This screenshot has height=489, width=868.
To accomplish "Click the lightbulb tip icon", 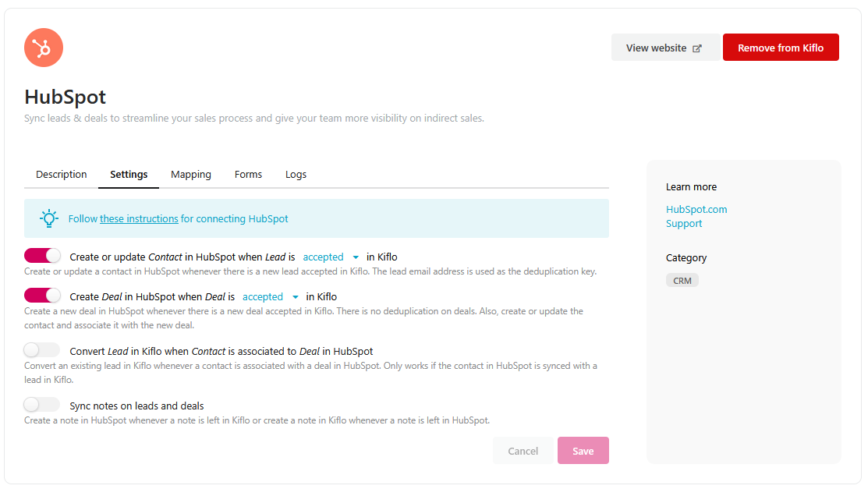I will 48,218.
